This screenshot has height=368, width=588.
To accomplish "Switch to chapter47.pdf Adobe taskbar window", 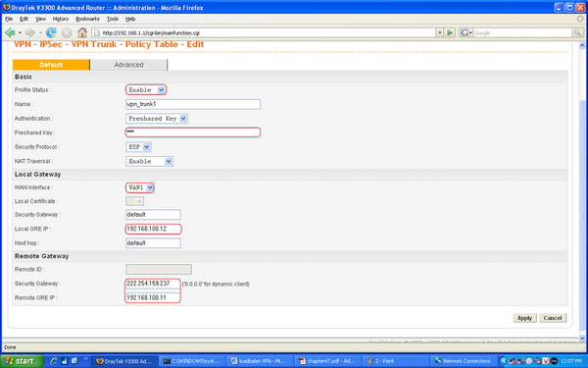I will tap(327, 361).
